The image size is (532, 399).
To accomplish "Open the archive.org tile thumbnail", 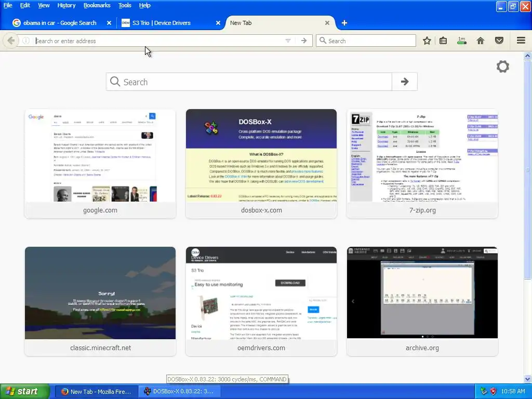I will click(422, 293).
